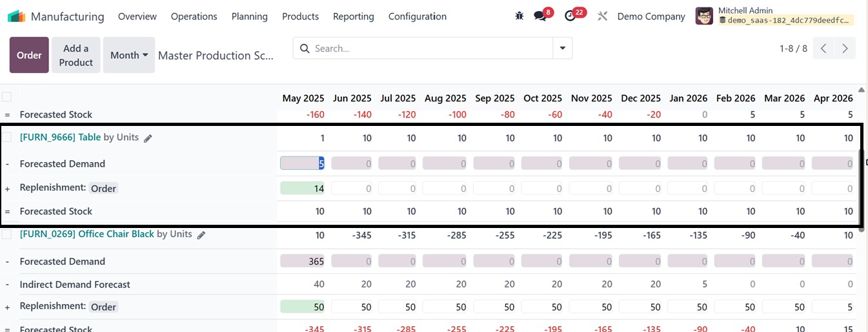Toggle the select-all header checkbox
This screenshot has width=868, height=332.
coord(6,97)
